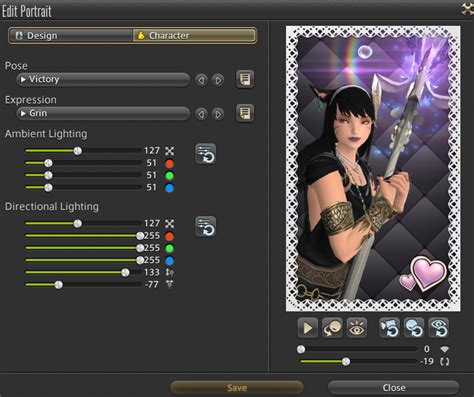Select the previous pose arrow
Screen dimensions: 474x397
[x=201, y=80]
